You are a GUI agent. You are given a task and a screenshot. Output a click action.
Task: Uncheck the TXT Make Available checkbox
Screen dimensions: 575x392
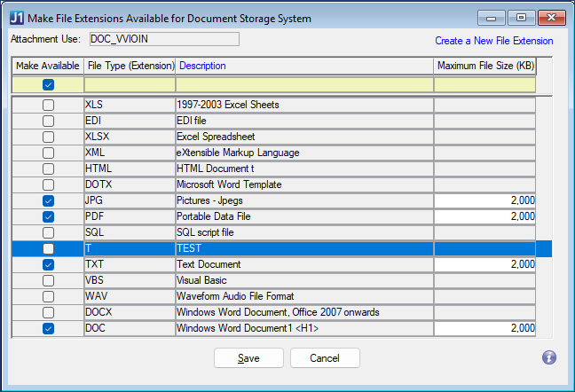click(48, 264)
